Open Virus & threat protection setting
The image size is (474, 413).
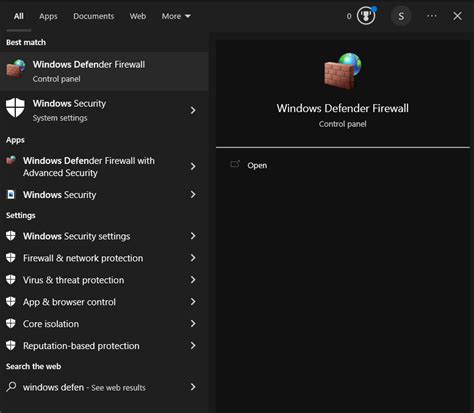[104, 280]
